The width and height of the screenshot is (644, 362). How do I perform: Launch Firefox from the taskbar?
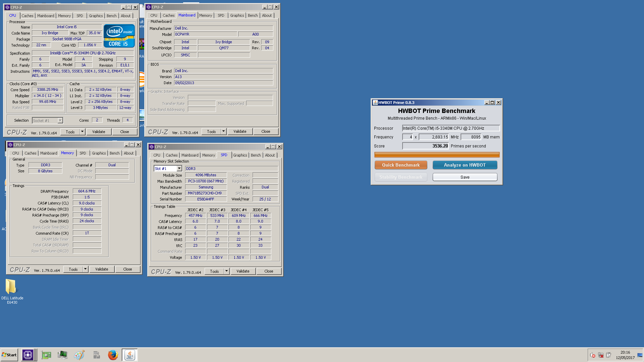[113, 355]
